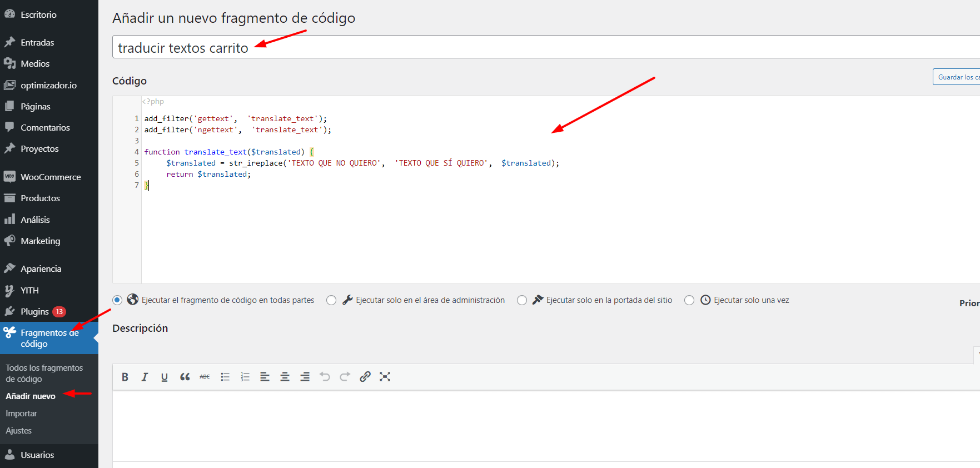Select Ejecutar solo una vez option
Viewport: 980px width, 468px height.
689,300
